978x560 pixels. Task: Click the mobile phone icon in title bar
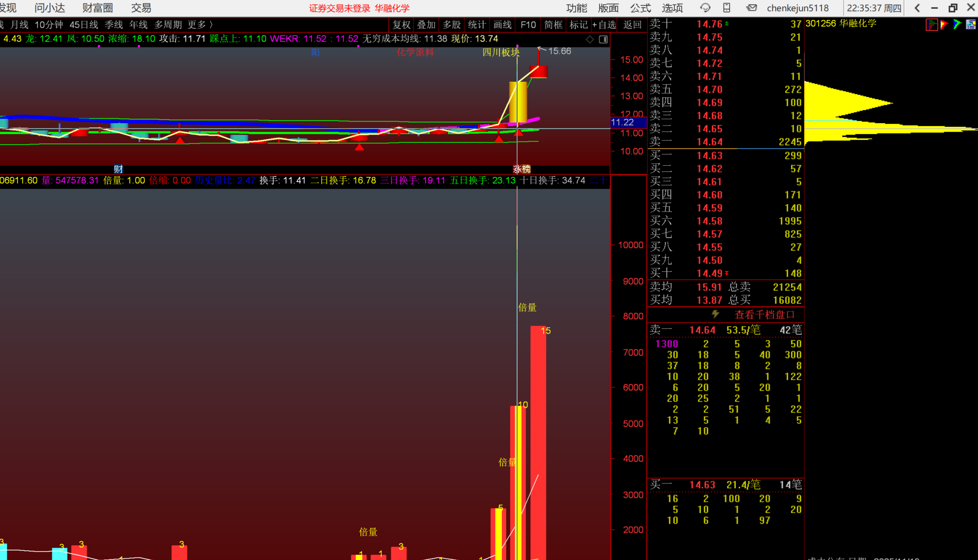pyautogui.click(x=727, y=8)
